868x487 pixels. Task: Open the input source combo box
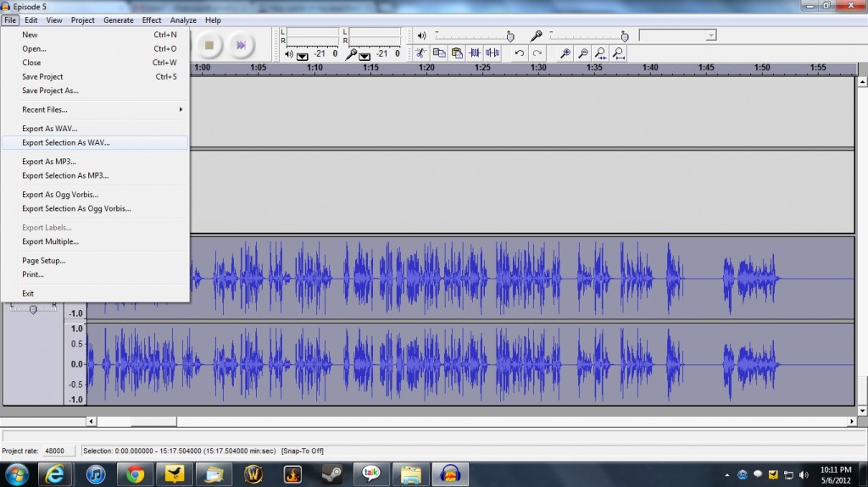pos(677,36)
